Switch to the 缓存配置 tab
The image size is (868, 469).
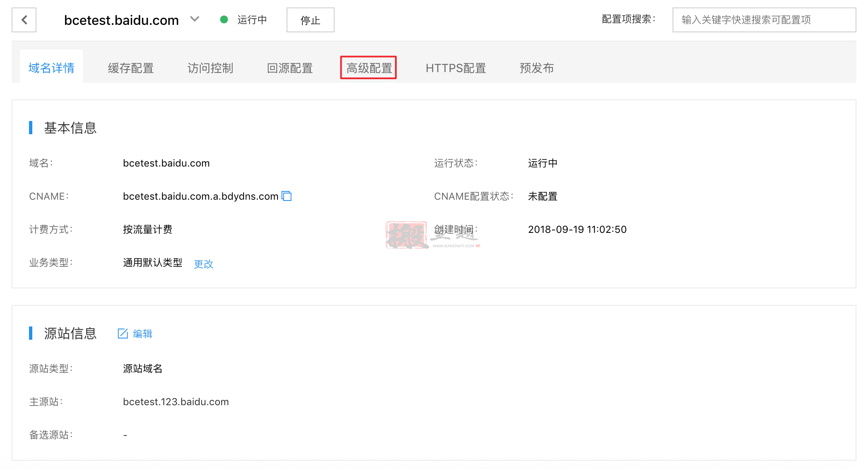(131, 68)
